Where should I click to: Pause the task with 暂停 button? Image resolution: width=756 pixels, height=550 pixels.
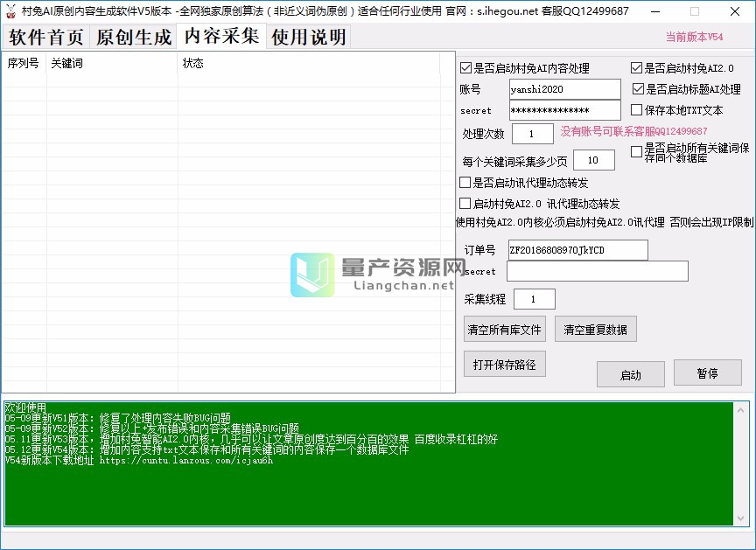tap(707, 372)
